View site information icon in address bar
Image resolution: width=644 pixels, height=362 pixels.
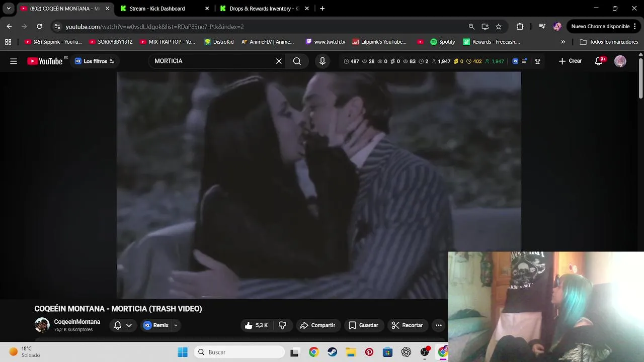pyautogui.click(x=57, y=27)
